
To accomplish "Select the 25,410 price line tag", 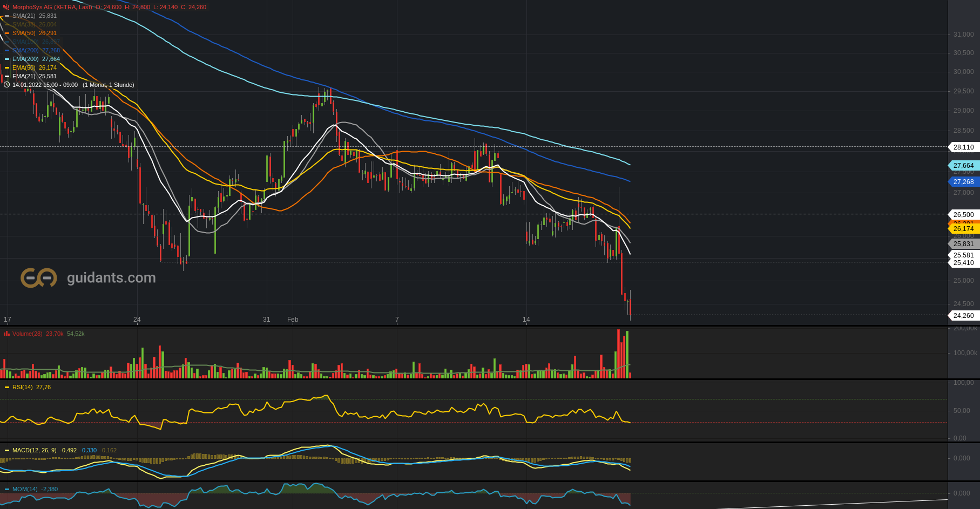I will pyautogui.click(x=963, y=263).
